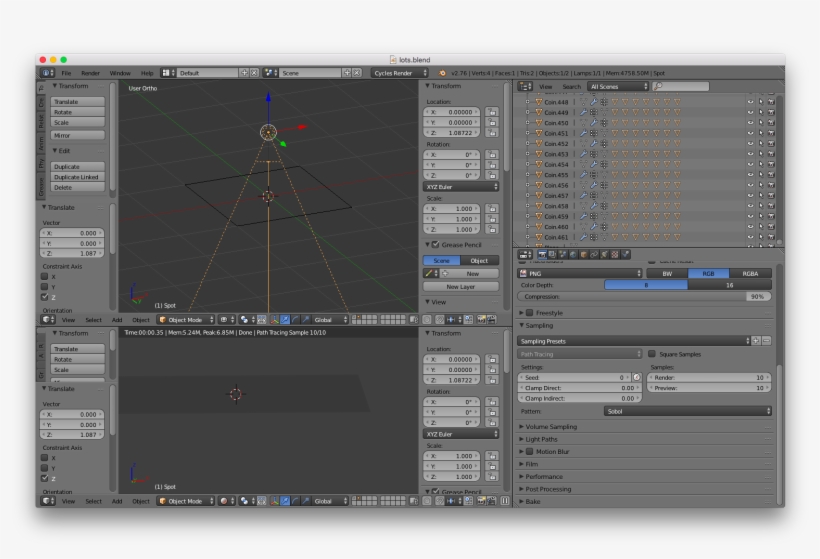Open the Render menu in the top bar
The image size is (820, 559).
click(x=90, y=73)
